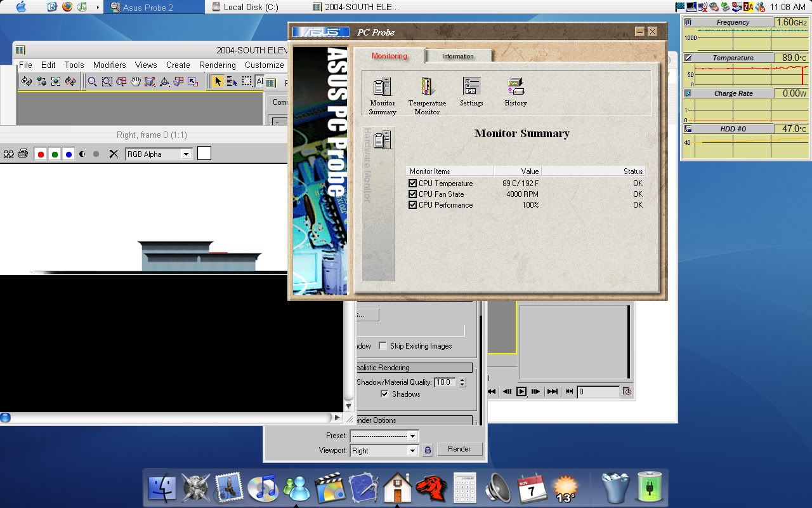Step back to the previous frame
Screen dimensions: 812x508
507,391
